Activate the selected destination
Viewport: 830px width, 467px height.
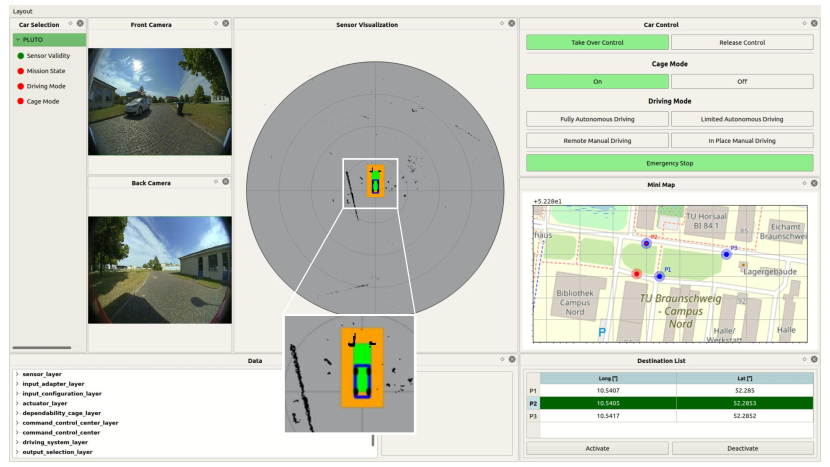(597, 448)
